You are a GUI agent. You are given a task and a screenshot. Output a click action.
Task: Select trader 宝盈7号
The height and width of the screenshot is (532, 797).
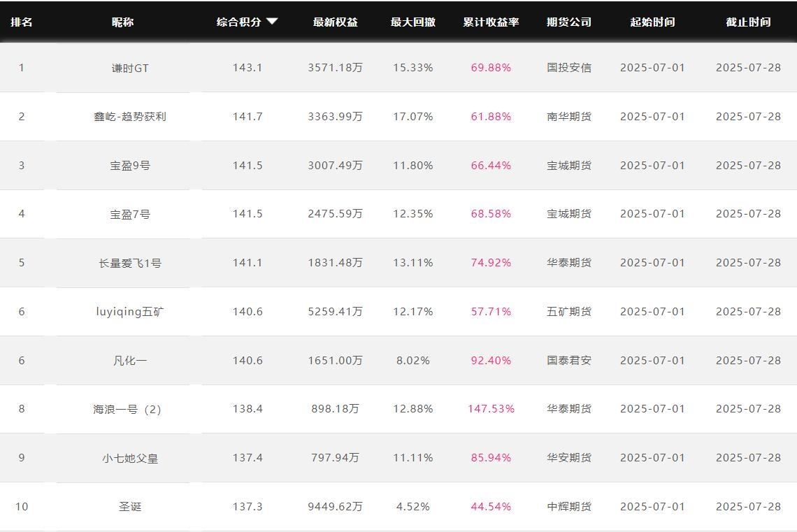pos(130,214)
